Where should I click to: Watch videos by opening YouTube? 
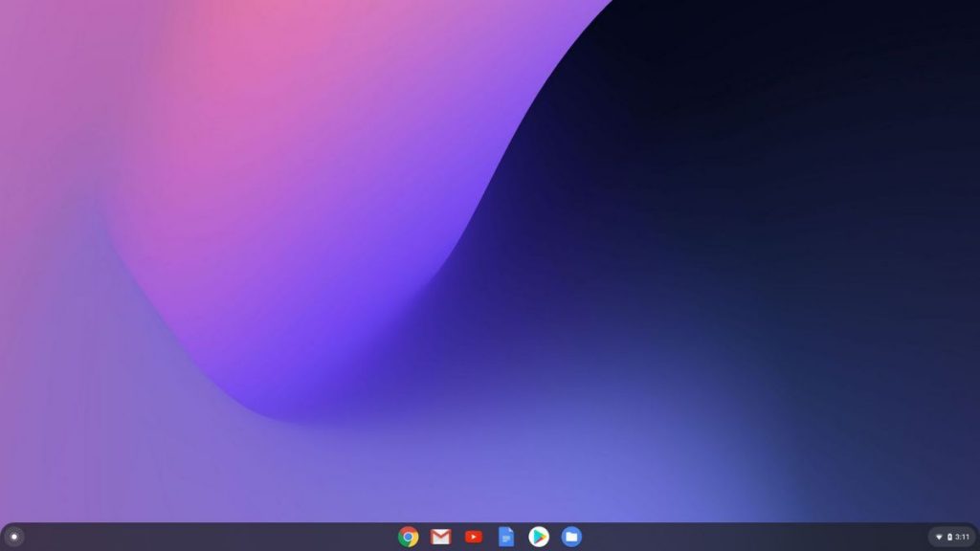coord(474,538)
